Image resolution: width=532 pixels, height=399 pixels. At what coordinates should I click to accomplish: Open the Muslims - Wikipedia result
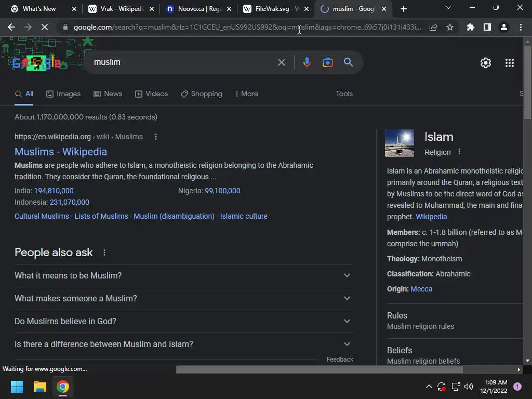(x=61, y=152)
